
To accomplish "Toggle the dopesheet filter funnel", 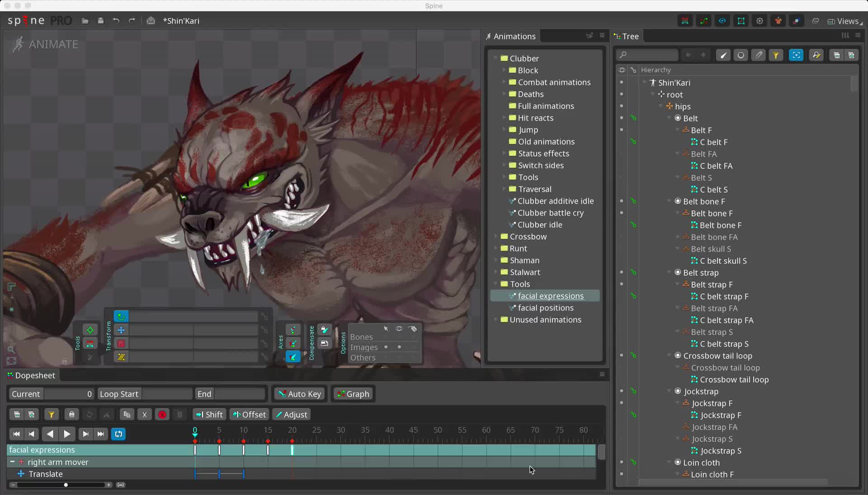I will tap(51, 415).
